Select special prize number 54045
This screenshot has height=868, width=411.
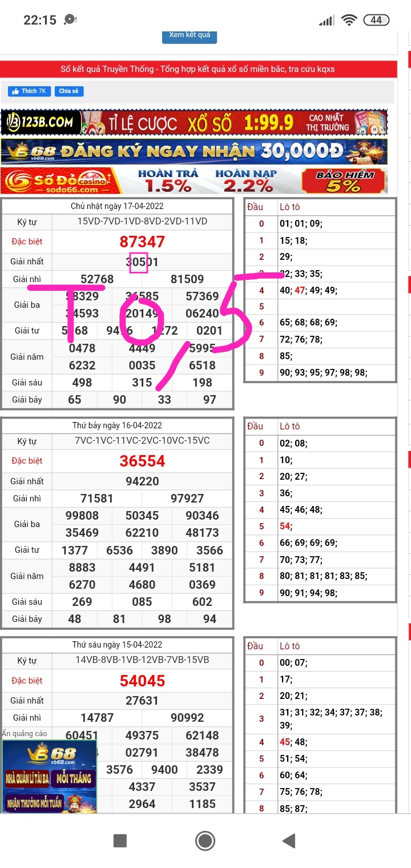tap(142, 681)
